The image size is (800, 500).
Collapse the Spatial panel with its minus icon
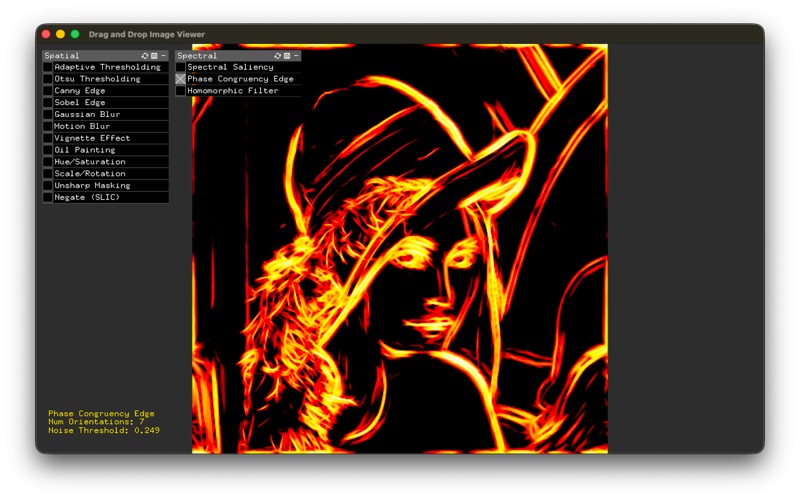point(163,56)
